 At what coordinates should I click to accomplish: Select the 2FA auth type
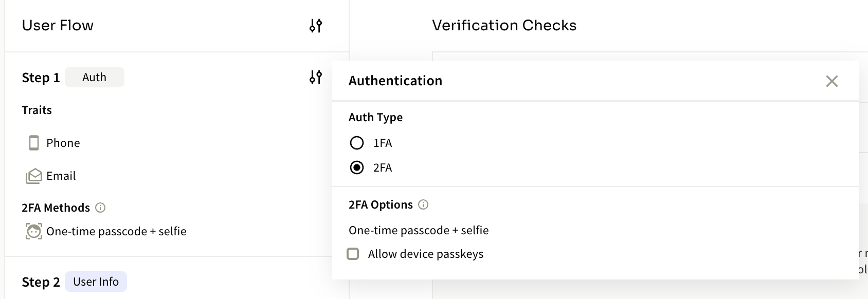357,167
